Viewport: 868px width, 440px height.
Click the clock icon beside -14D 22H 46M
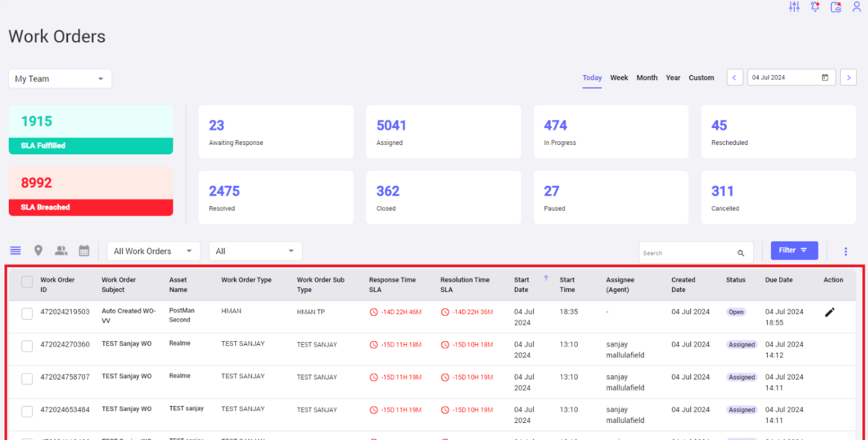(374, 312)
